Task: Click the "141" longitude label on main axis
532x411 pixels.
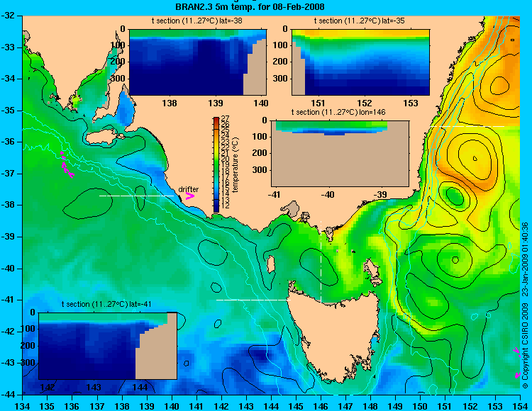Action: [x=196, y=407]
